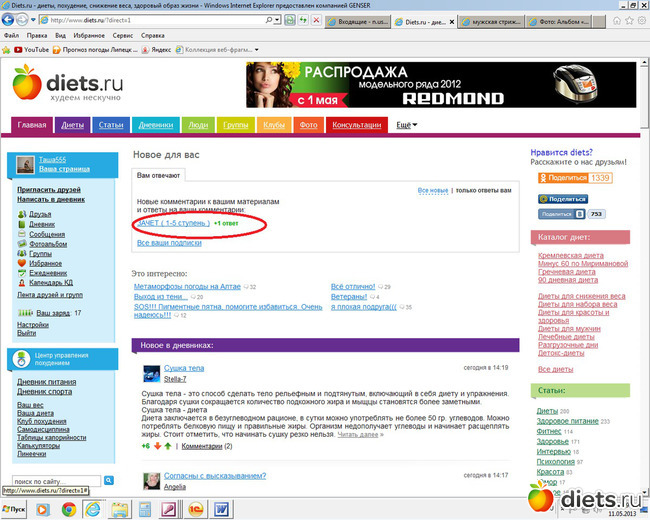The height and width of the screenshot is (520, 650).
Task: Switch to the Дневники navigation tab
Action: pos(154,125)
